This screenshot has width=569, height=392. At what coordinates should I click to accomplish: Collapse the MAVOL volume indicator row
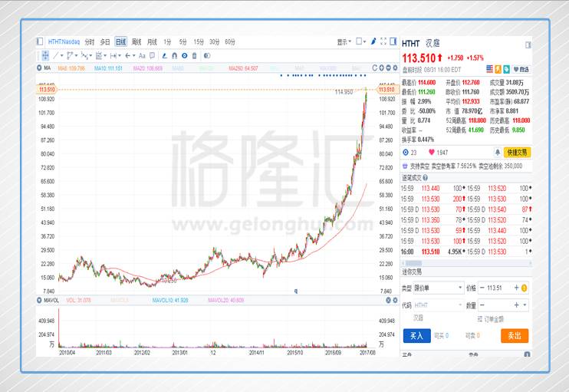click(x=39, y=300)
